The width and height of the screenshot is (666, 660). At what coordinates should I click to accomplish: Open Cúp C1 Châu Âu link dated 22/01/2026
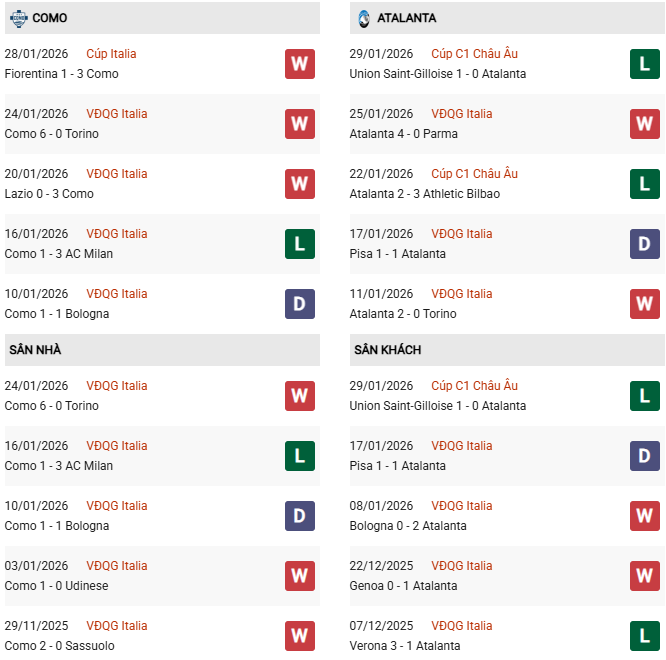click(x=474, y=174)
